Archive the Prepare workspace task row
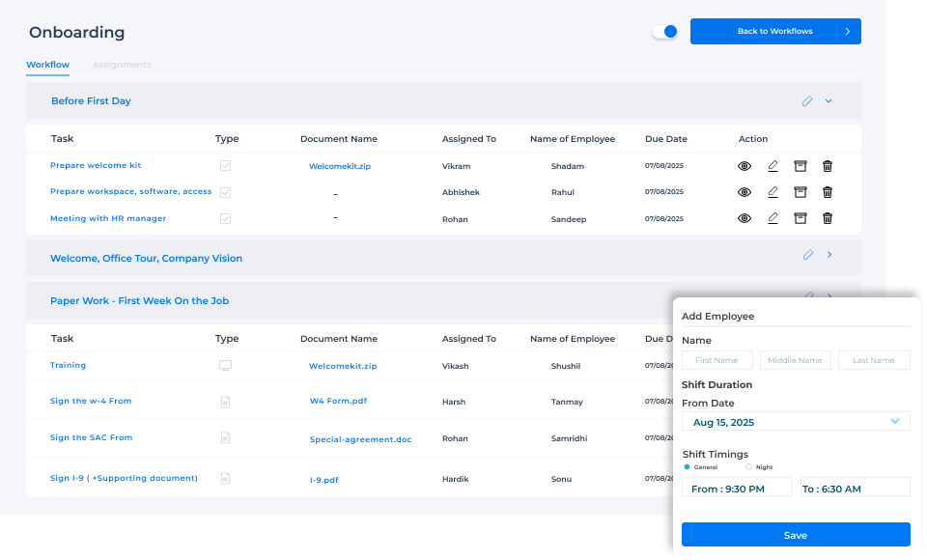Image resolution: width=927 pixels, height=560 pixels. point(800,192)
